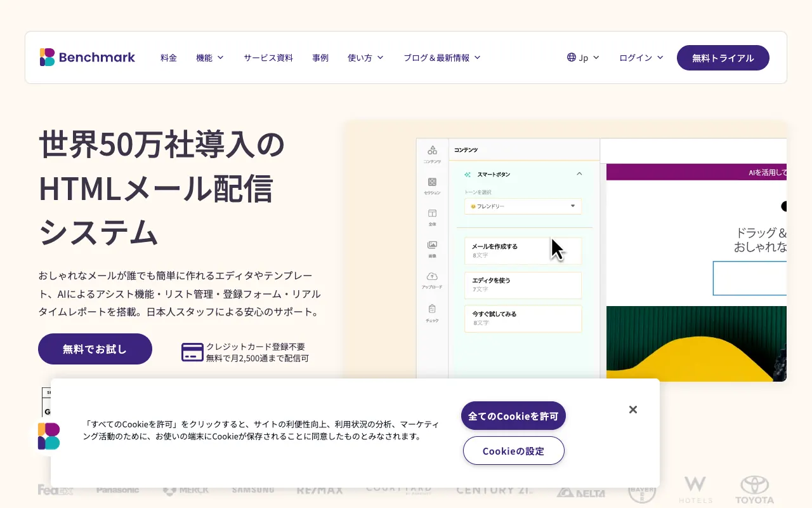Choose the エディタを使う suggestion
The image size is (812, 508).
(523, 285)
